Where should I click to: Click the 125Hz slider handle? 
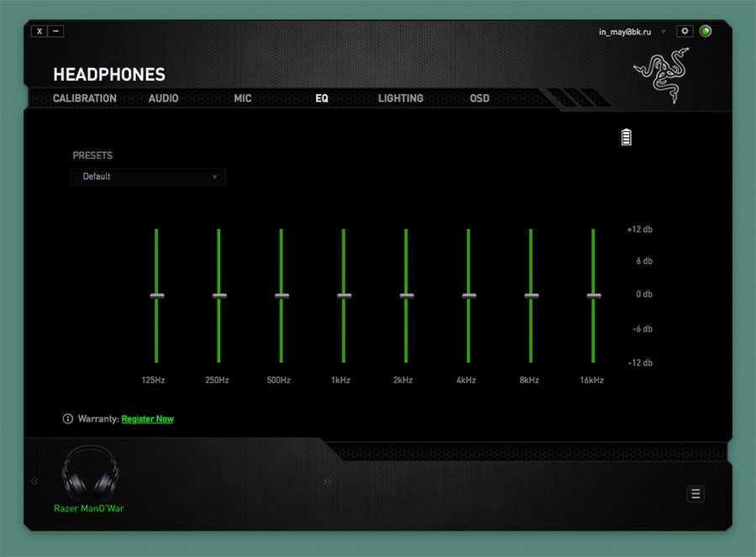(156, 296)
